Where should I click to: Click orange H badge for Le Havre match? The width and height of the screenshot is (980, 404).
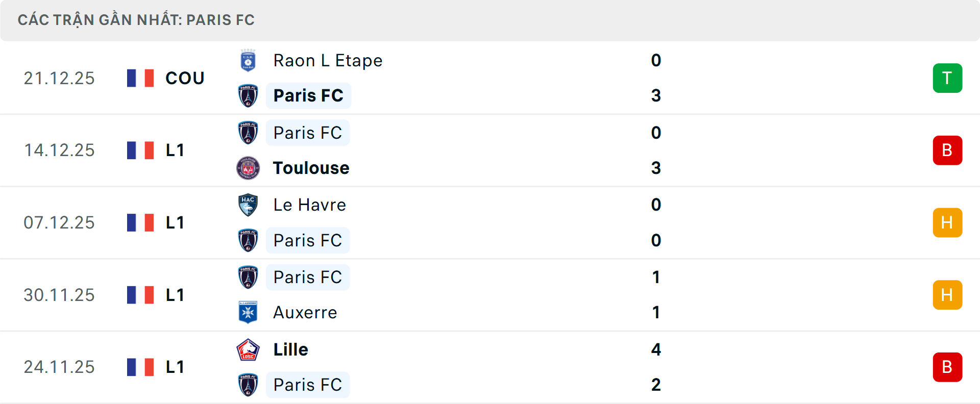[947, 222]
